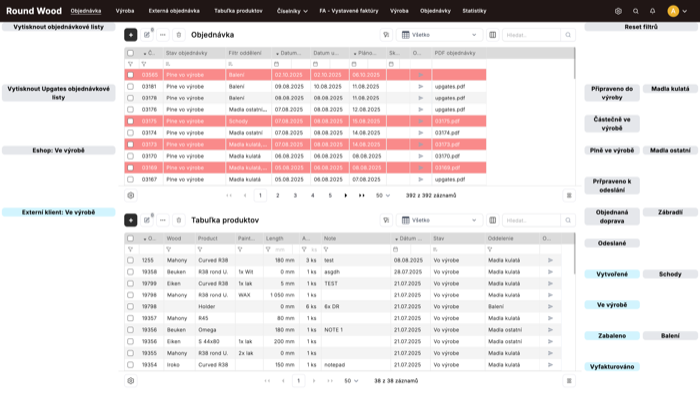The height and width of the screenshot is (393, 700).
Task: Open FA - Vystavené faktúry tab
Action: coord(349,11)
